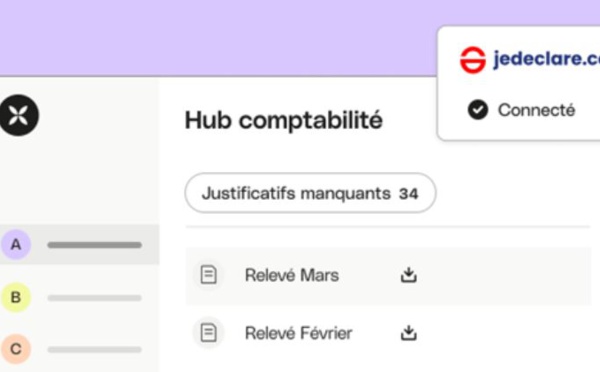Select the purple A account avatar

pyautogui.click(x=16, y=244)
